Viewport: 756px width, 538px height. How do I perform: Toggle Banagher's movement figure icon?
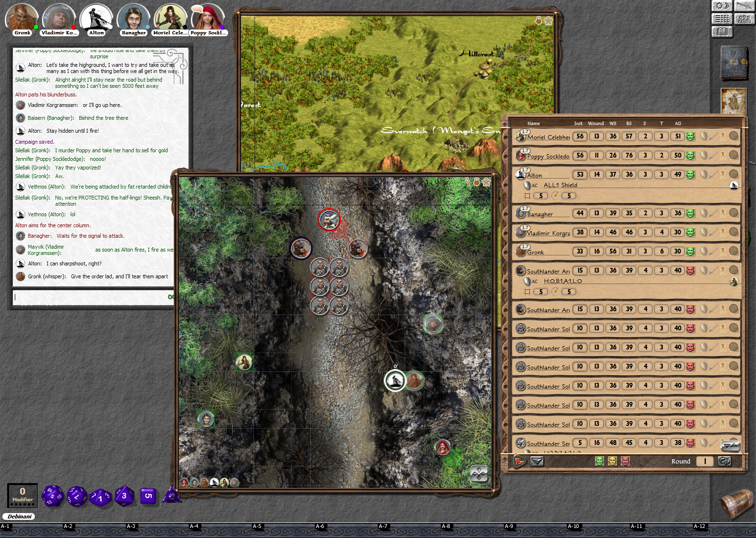(x=723, y=213)
